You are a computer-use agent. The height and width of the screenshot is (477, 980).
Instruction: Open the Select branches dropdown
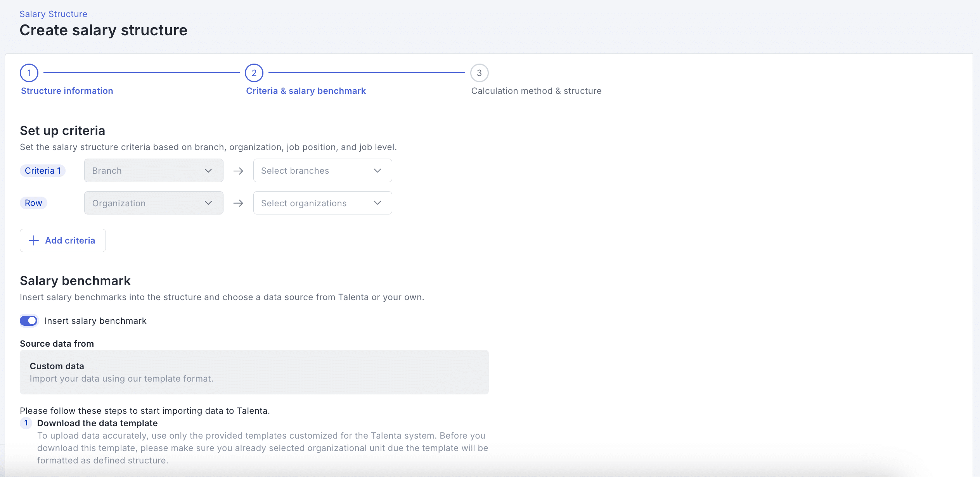pos(322,171)
